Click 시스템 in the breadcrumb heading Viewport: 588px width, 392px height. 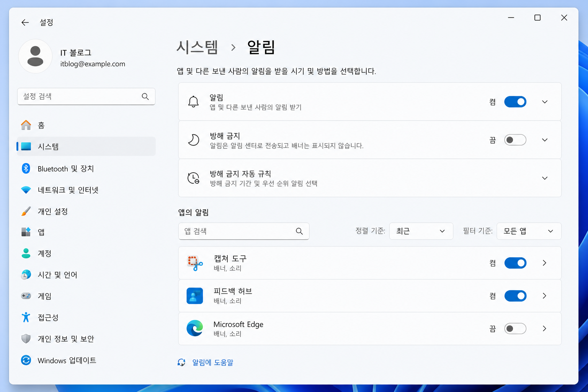(x=197, y=47)
